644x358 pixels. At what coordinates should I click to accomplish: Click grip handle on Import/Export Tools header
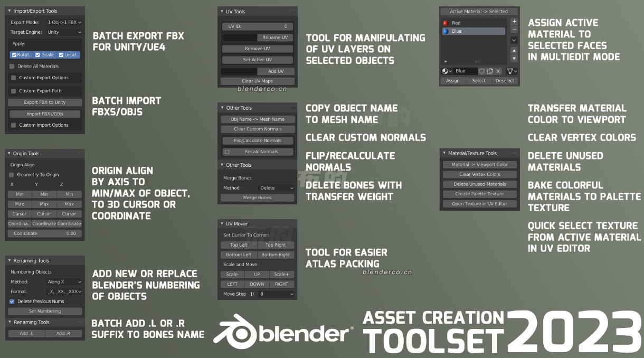point(80,11)
